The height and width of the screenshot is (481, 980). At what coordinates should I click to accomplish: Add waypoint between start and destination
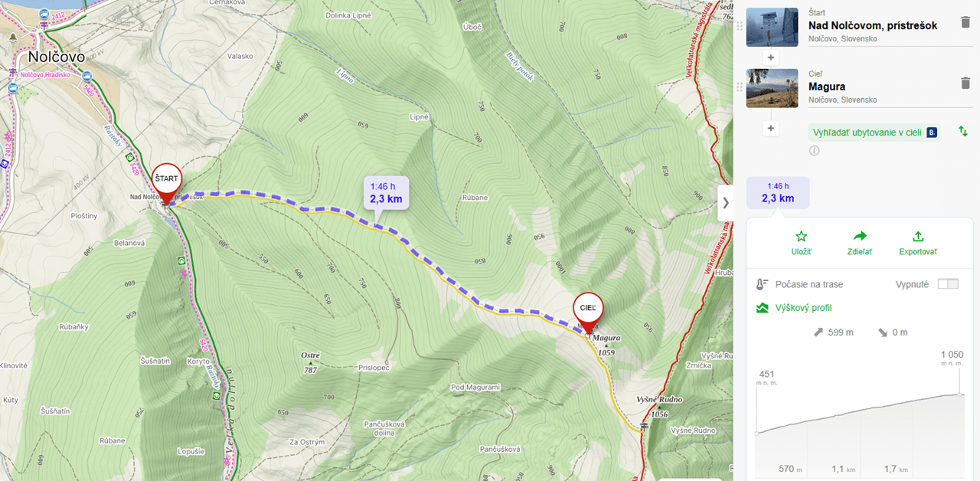[x=771, y=57]
